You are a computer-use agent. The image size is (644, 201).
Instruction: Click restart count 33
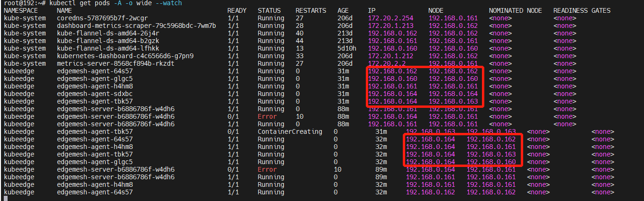(299, 56)
